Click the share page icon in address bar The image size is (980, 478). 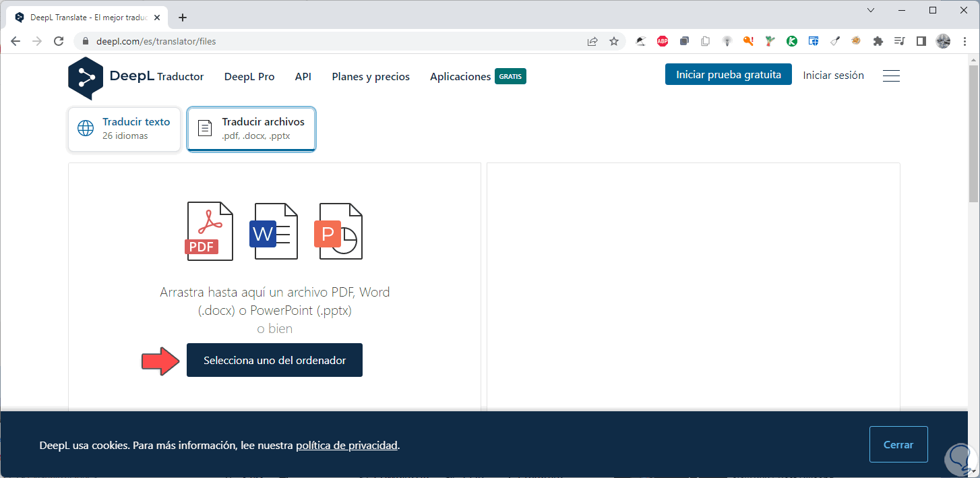592,41
